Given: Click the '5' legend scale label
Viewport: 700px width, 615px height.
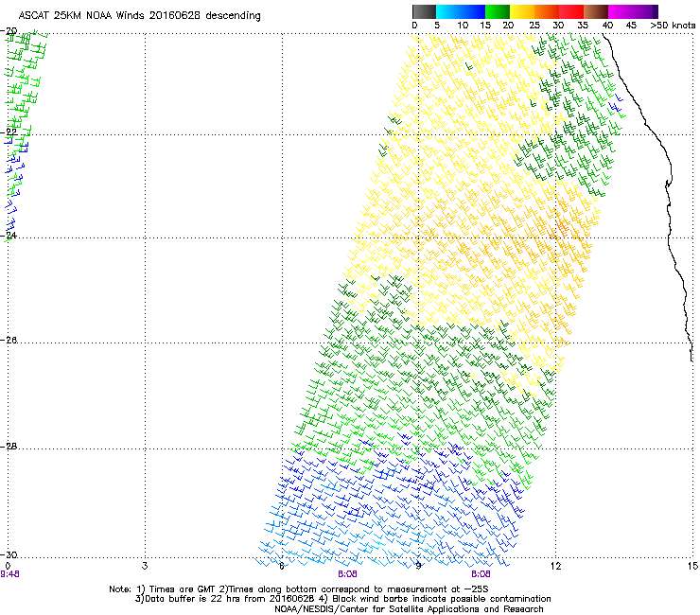Looking at the screenshot, I should [x=437, y=26].
